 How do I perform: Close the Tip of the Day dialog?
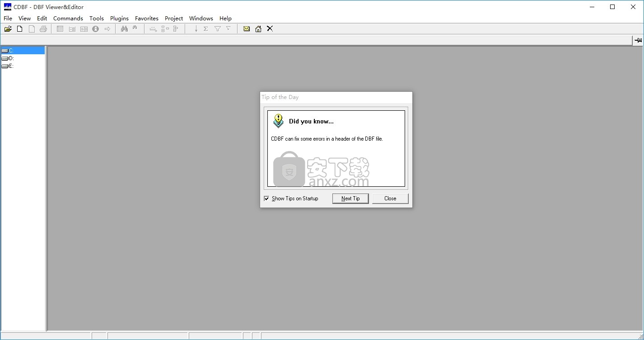[390, 198]
